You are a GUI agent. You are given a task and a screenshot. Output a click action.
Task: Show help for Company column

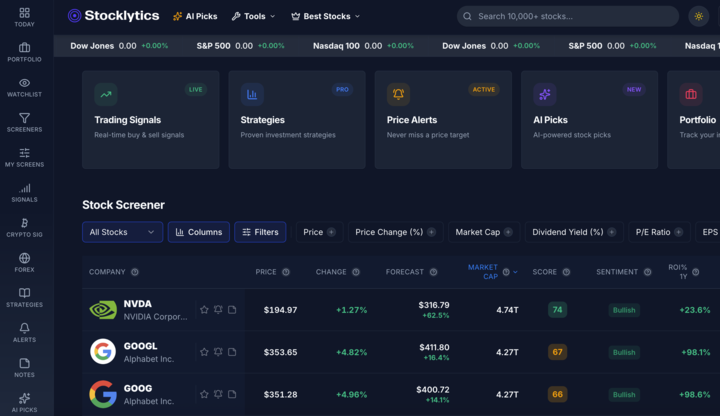point(135,272)
